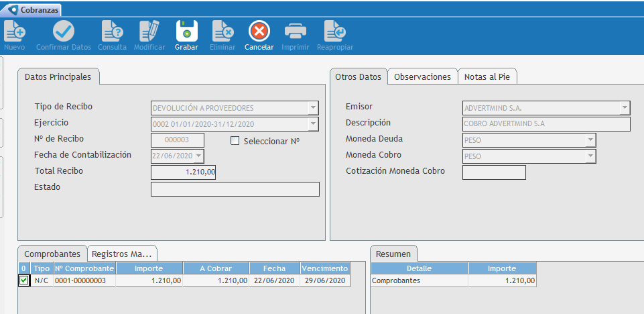Click the Reapropiar toolbar icon

(334, 31)
